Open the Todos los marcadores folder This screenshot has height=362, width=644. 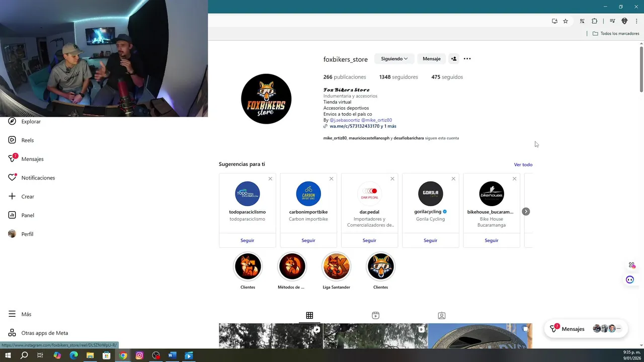616,34
